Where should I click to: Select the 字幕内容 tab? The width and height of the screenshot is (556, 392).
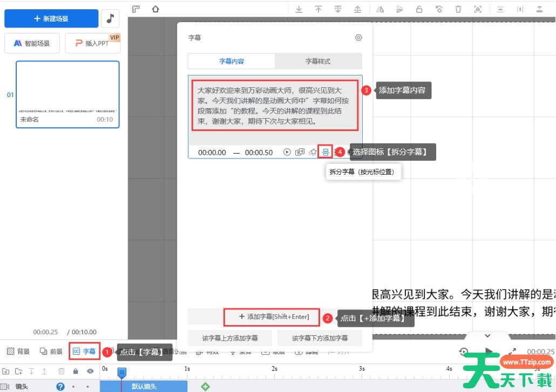pyautogui.click(x=232, y=61)
